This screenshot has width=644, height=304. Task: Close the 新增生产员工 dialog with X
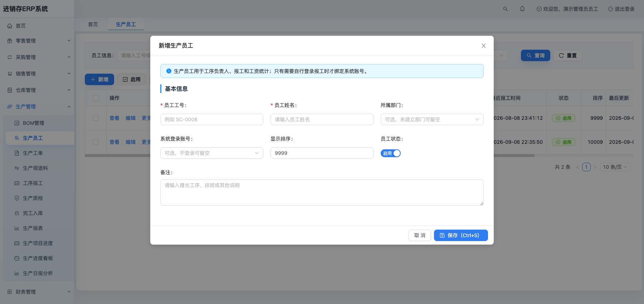[484, 46]
